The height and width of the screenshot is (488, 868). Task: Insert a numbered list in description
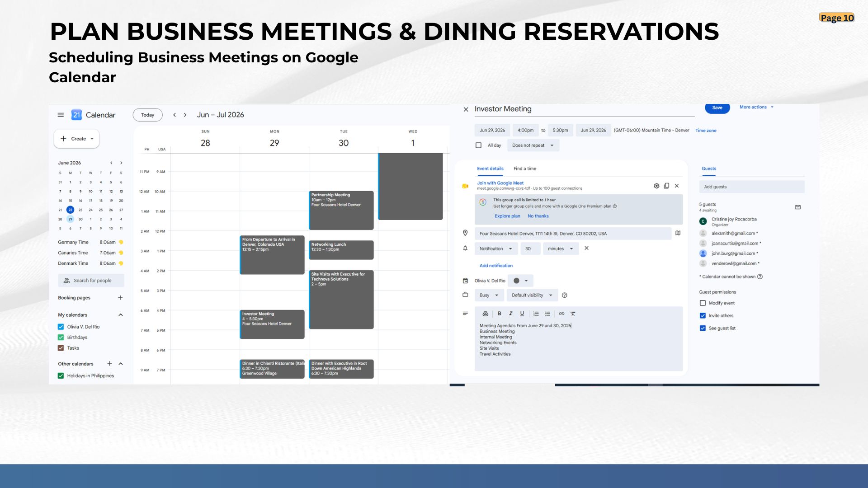pos(536,314)
